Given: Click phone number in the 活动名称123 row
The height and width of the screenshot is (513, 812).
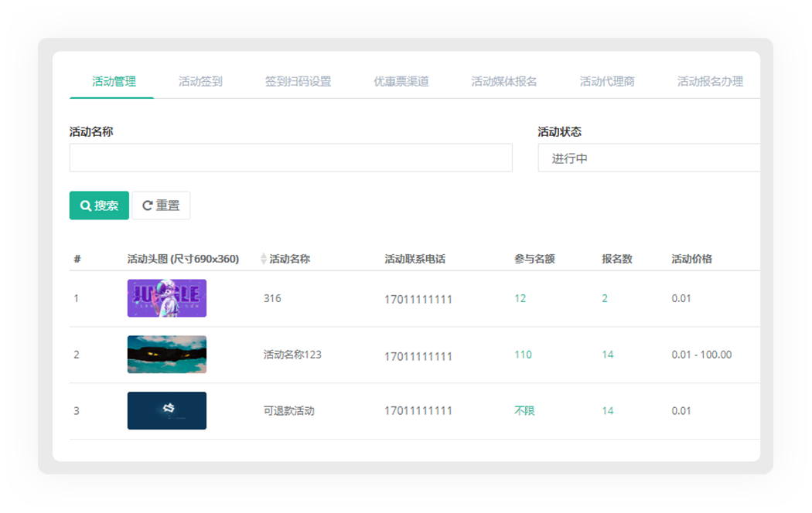Looking at the screenshot, I should (x=418, y=356).
